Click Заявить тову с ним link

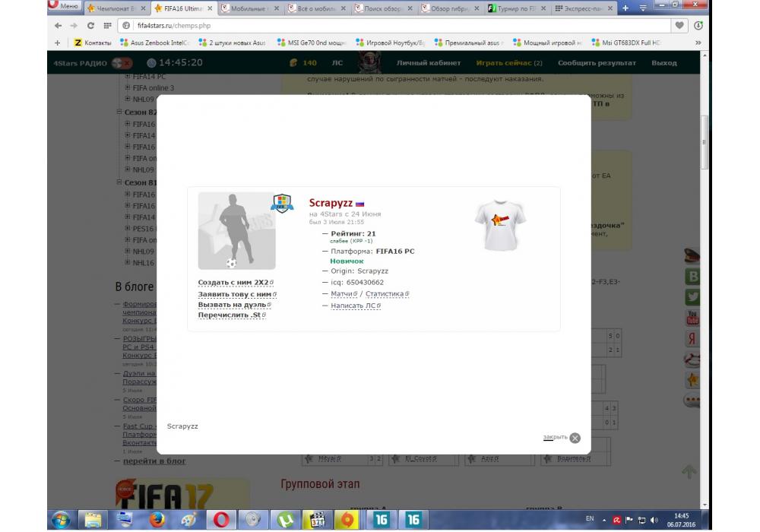[x=237, y=294]
